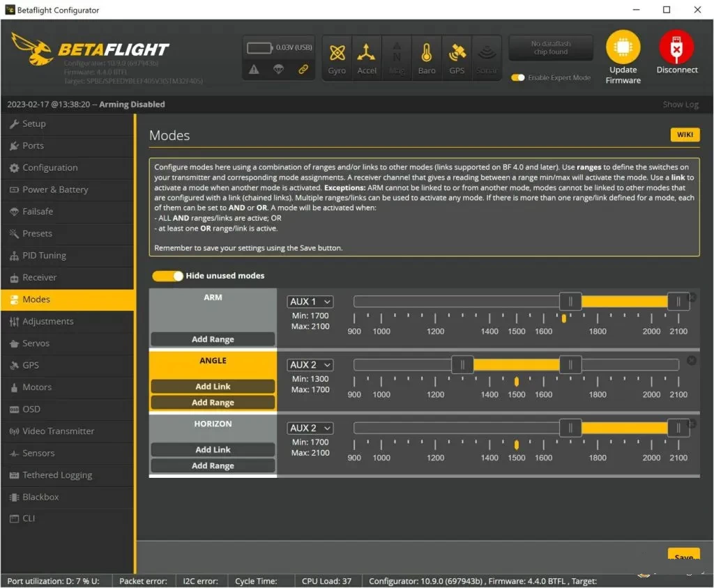This screenshot has height=588, width=714.
Task: Click Add Range under HORIZON mode
Action: point(213,465)
